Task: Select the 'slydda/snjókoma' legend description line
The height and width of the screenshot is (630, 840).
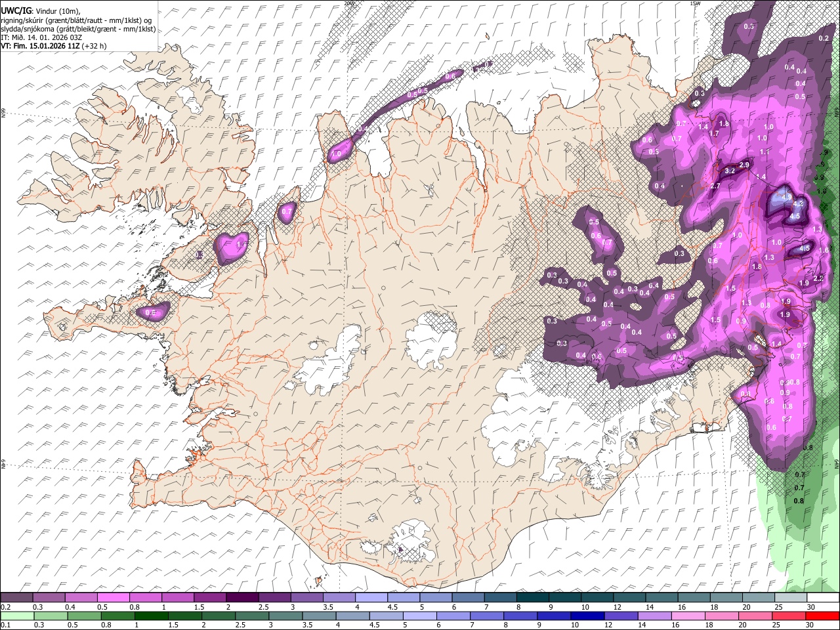Action: coord(78,29)
